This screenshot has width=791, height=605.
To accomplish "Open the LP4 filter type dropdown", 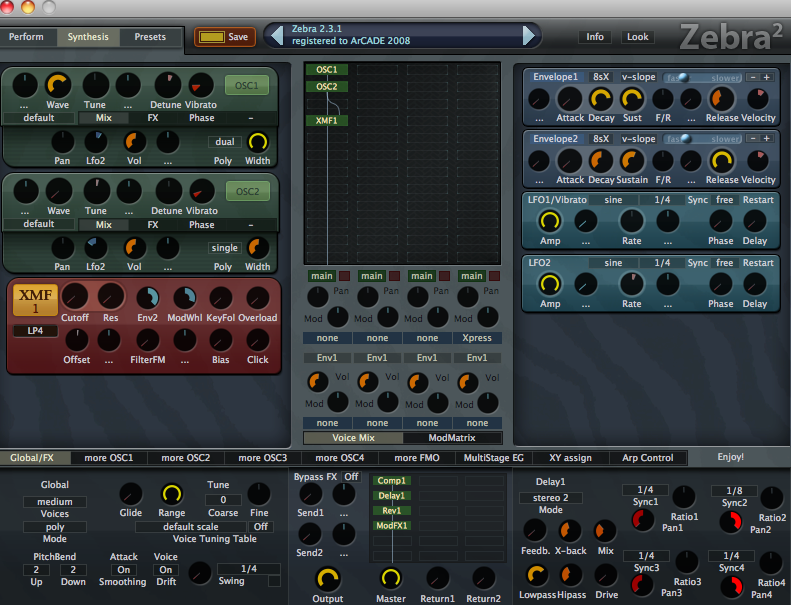I will tap(35, 331).
